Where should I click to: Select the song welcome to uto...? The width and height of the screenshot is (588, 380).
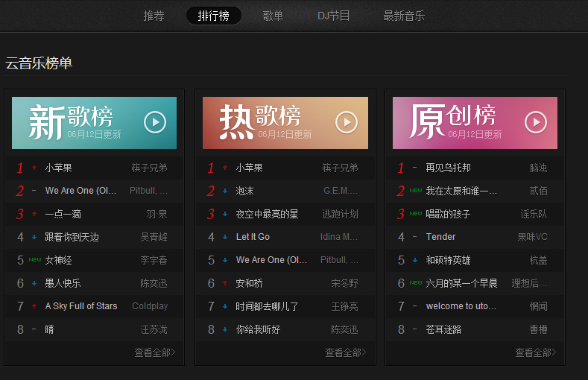click(x=461, y=306)
